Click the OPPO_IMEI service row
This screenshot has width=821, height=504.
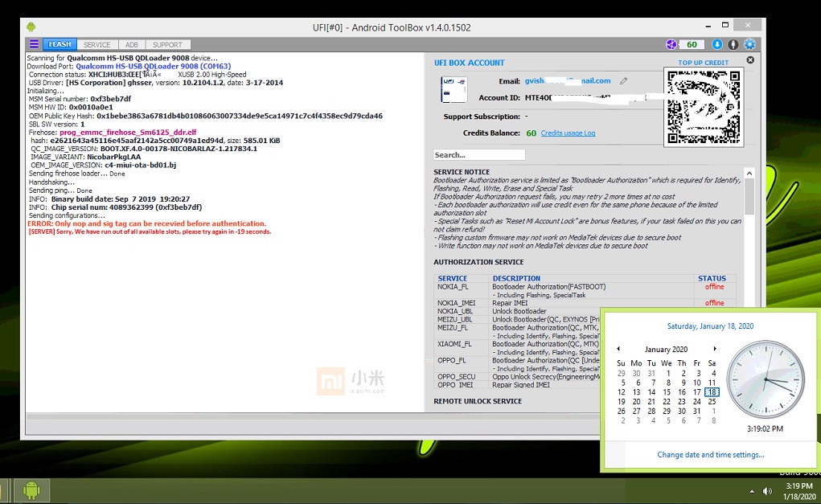point(517,385)
